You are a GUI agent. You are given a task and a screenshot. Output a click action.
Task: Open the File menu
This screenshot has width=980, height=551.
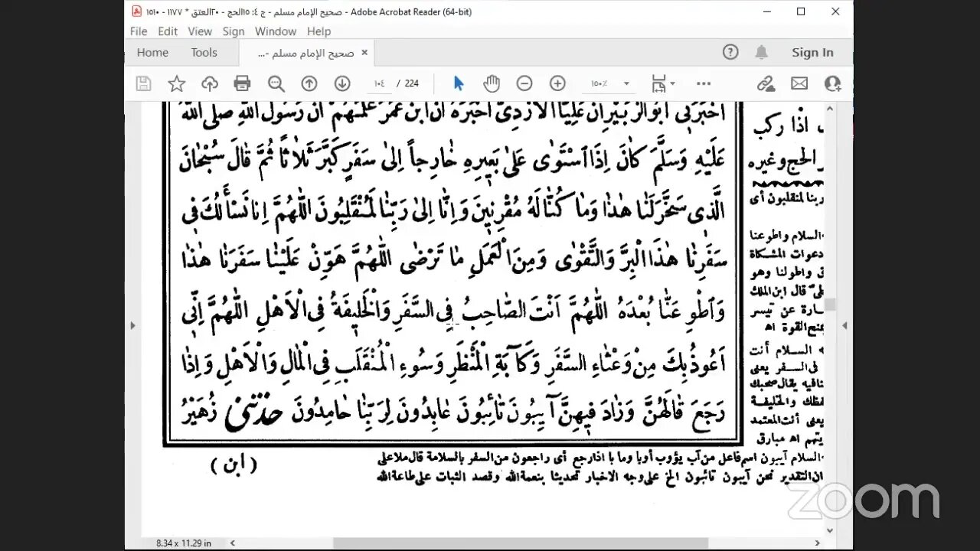tap(139, 31)
